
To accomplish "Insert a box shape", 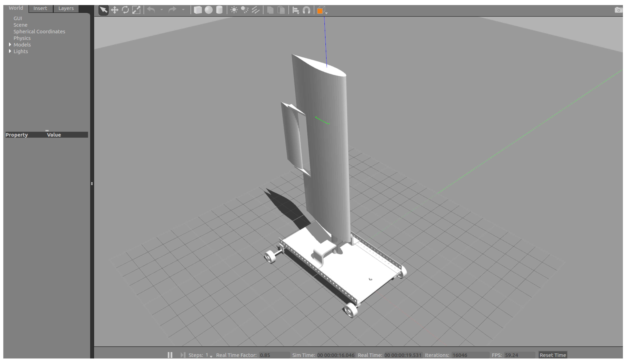I will pos(198,10).
